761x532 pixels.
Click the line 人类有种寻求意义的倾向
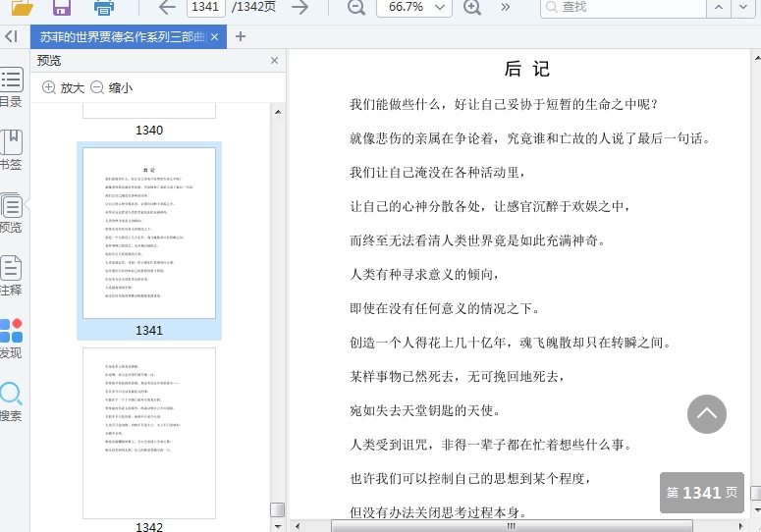[x=424, y=275]
